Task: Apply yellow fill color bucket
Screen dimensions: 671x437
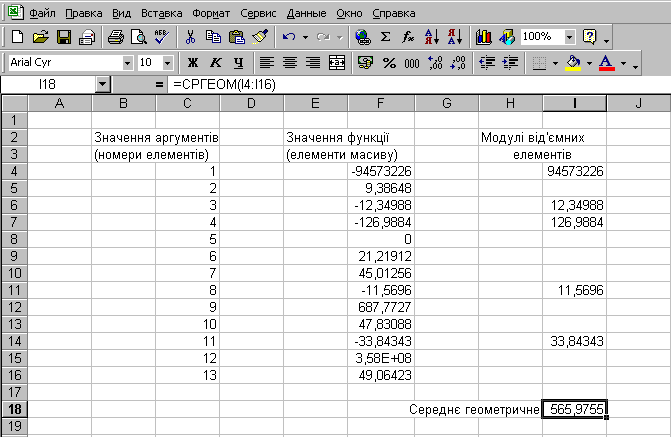Action: coord(573,63)
